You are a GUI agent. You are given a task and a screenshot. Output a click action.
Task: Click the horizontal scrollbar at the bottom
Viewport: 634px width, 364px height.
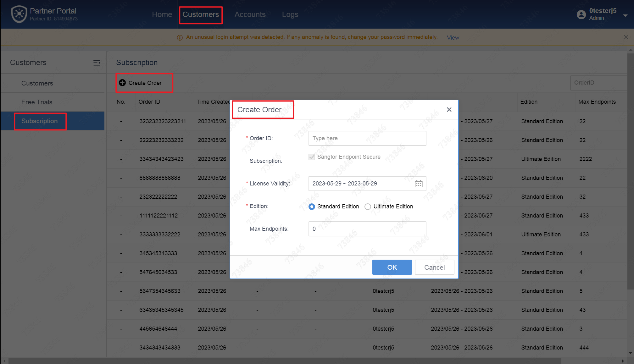tap(283, 361)
